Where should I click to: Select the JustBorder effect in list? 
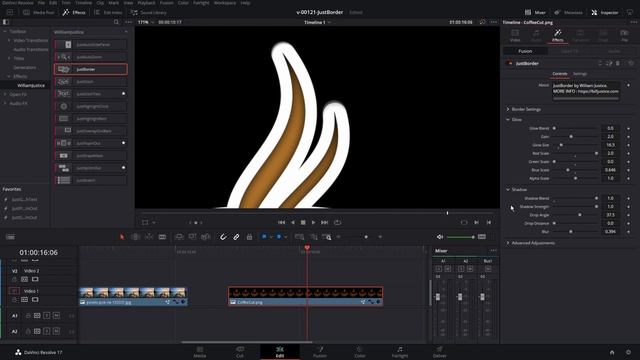point(91,69)
